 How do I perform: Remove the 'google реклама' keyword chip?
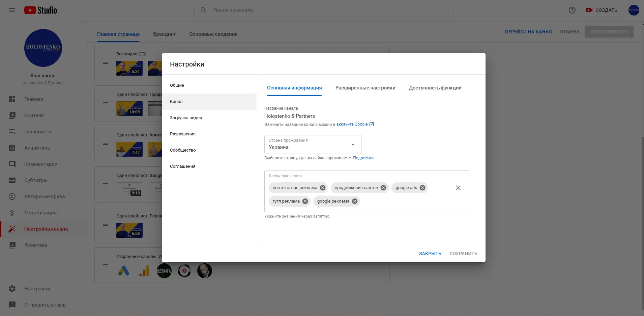(x=355, y=201)
